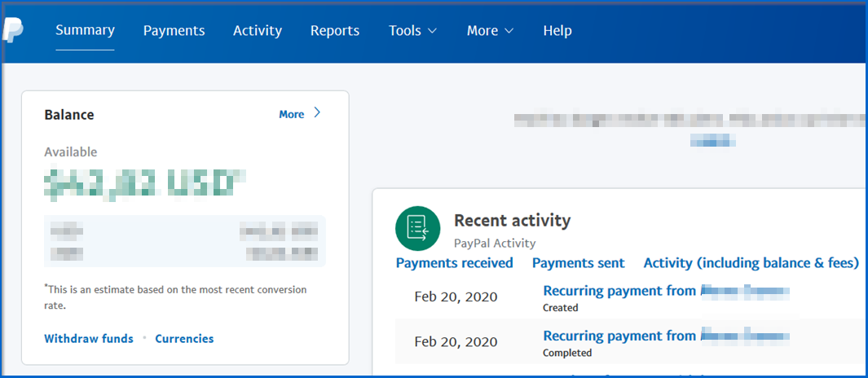Click the Created status text

(560, 307)
